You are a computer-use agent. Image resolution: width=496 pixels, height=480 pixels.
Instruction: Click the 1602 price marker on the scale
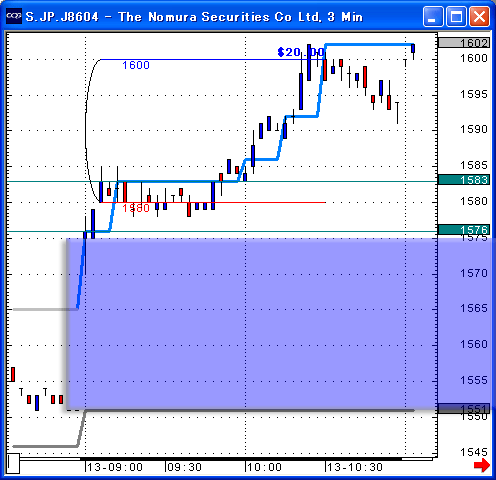(464, 43)
